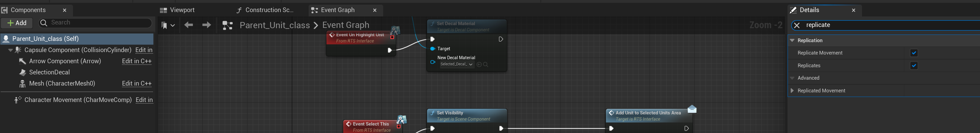
Task: Close the Details panel tab
Action: 854,10
